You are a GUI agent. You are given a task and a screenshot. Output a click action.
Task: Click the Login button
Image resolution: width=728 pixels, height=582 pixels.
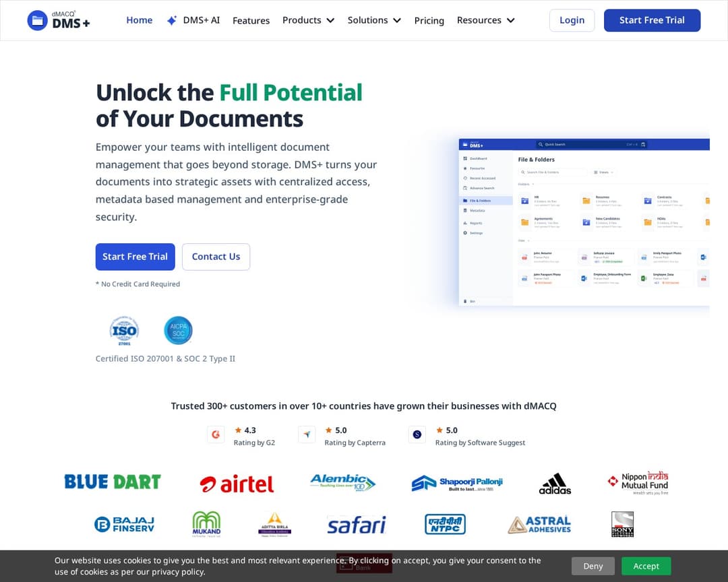point(572,20)
